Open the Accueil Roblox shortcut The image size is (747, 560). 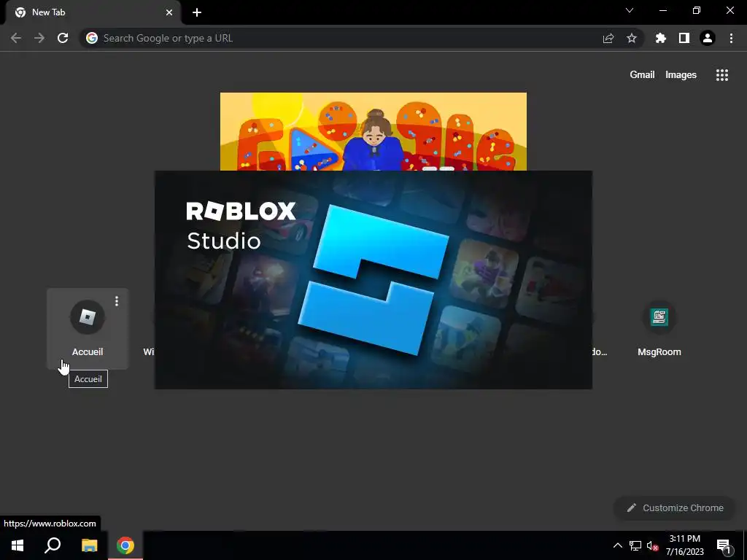point(88,329)
